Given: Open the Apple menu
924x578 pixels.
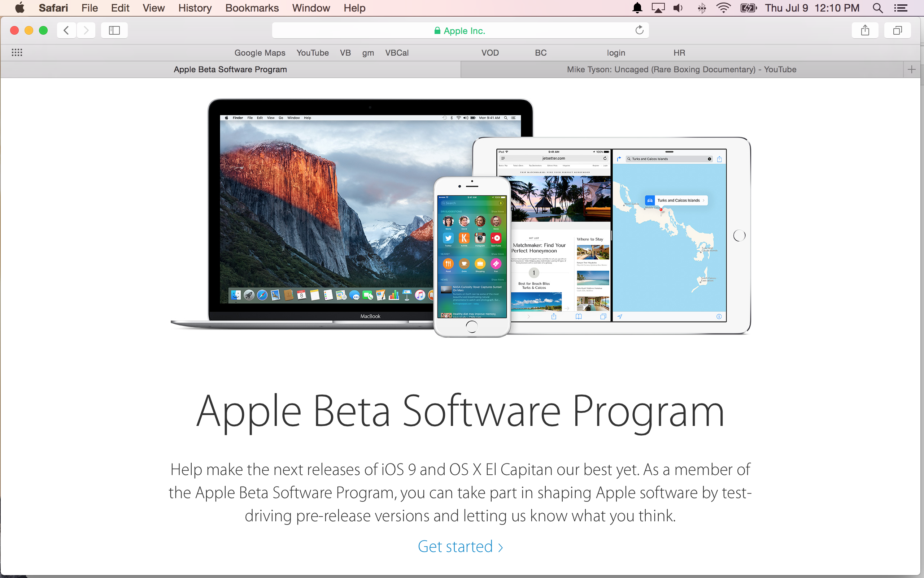Looking at the screenshot, I should click(x=20, y=8).
